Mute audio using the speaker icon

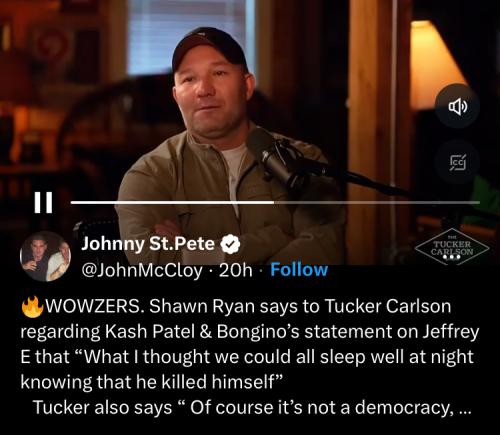pos(458,107)
